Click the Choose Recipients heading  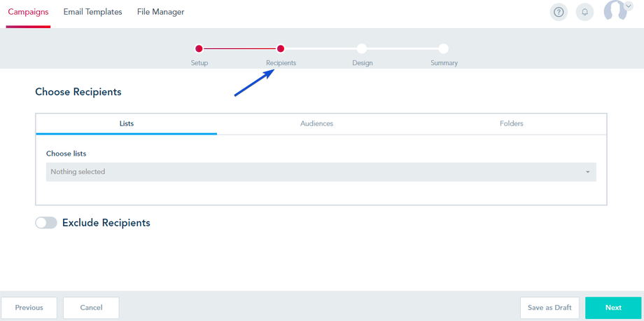click(x=78, y=92)
